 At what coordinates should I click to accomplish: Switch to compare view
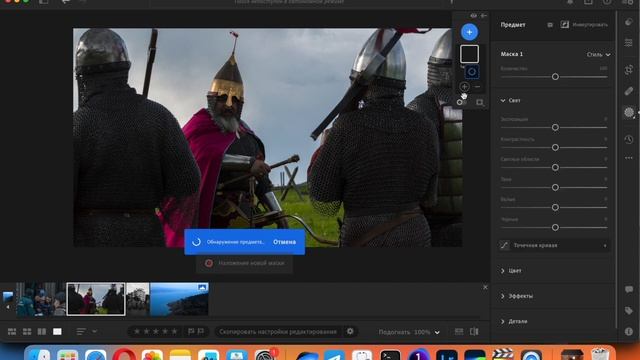point(42,331)
